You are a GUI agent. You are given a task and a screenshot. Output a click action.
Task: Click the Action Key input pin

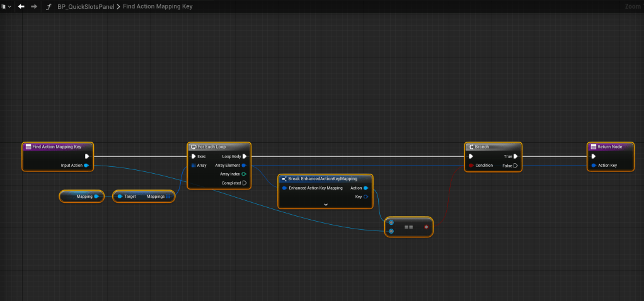593,166
